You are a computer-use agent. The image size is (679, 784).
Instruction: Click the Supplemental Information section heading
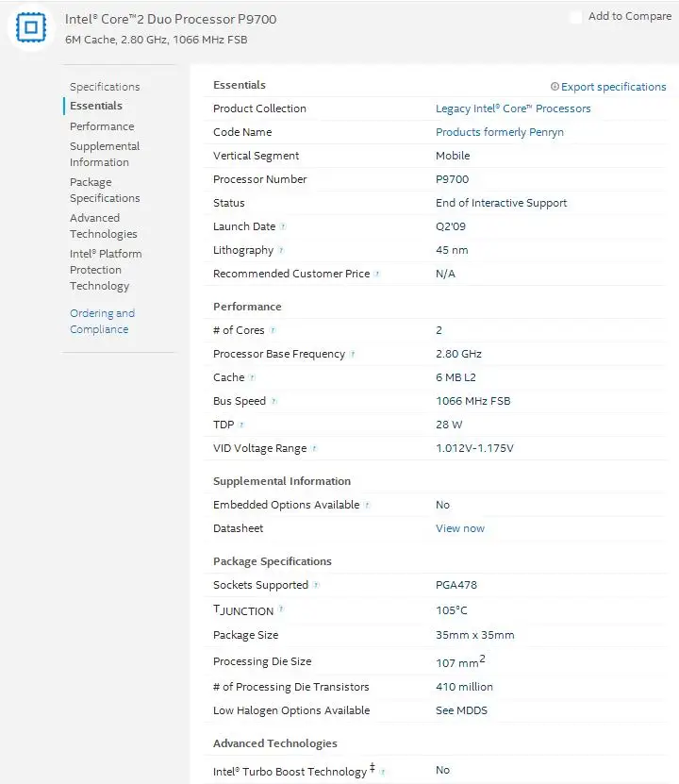click(x=282, y=480)
